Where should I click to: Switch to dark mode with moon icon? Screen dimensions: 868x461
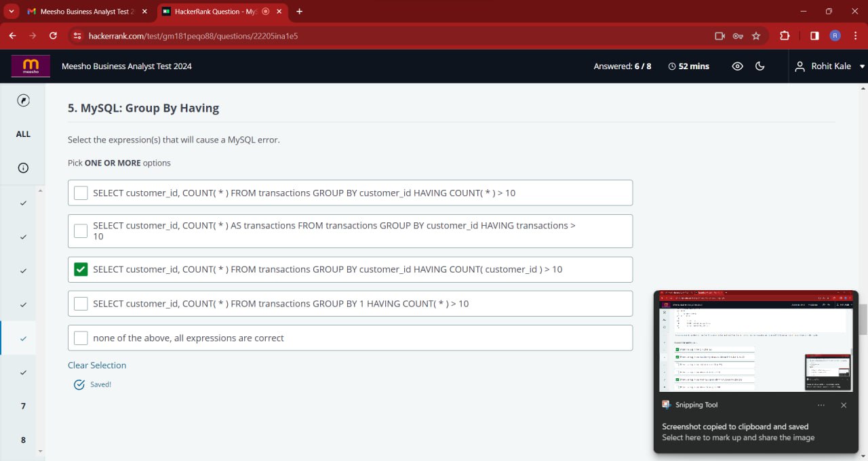[x=760, y=66]
